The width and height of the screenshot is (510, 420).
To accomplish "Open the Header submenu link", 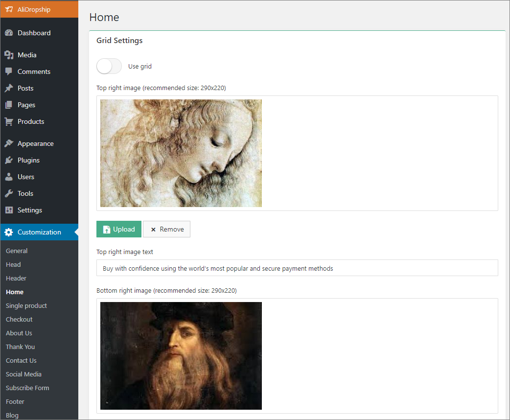I will click(16, 278).
